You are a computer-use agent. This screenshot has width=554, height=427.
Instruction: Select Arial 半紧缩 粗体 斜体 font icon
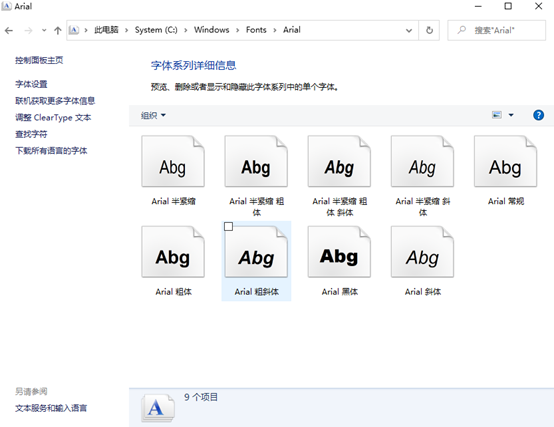(x=339, y=161)
